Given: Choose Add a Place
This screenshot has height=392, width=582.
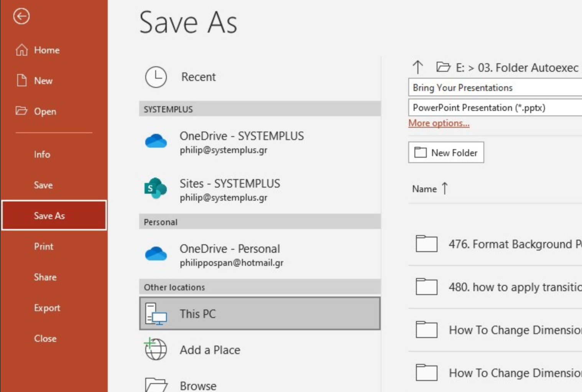Looking at the screenshot, I should point(260,349).
